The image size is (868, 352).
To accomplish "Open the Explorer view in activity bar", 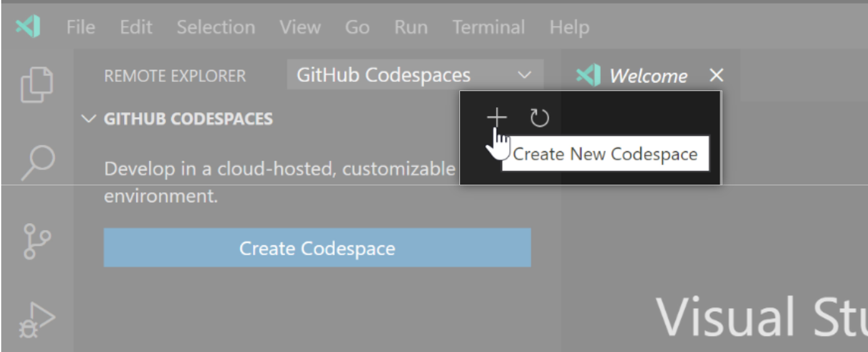I will point(37,84).
